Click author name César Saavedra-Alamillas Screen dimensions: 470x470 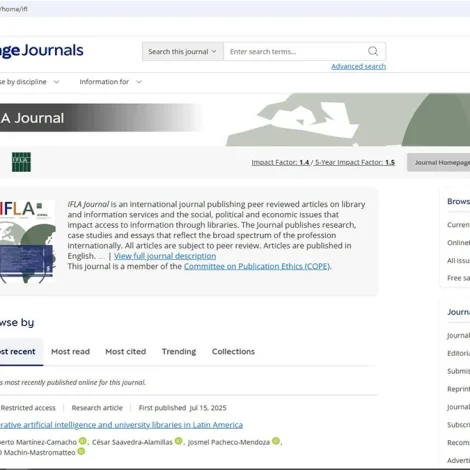click(132, 442)
